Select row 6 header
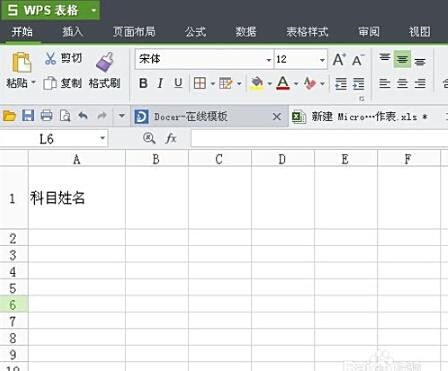Image resolution: width=448 pixels, height=371 pixels. pyautogui.click(x=14, y=304)
